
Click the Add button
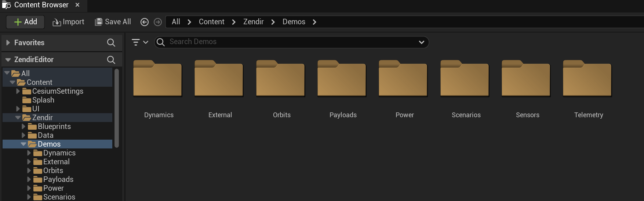(25, 22)
